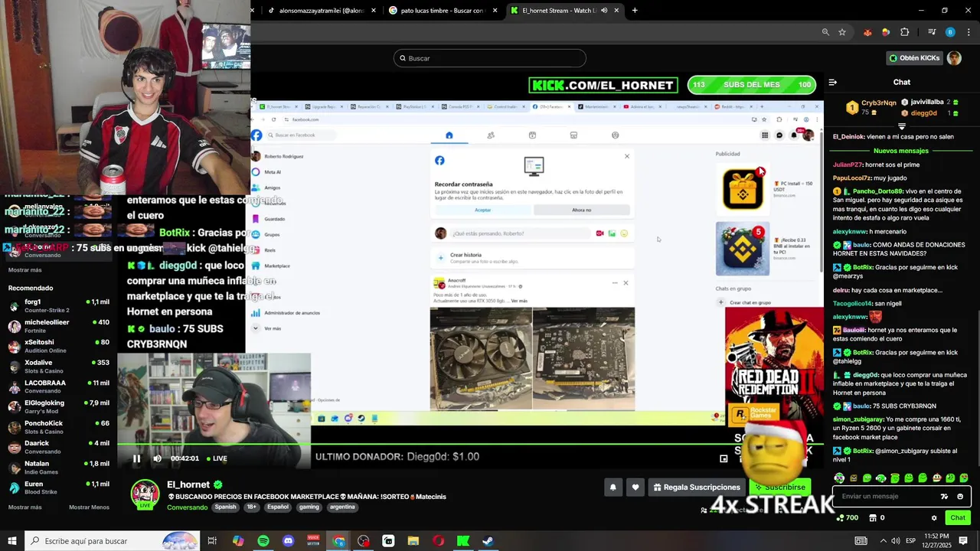Screen dimensions: 980x551
Task: Click the Conversando category link
Action: coord(187,507)
